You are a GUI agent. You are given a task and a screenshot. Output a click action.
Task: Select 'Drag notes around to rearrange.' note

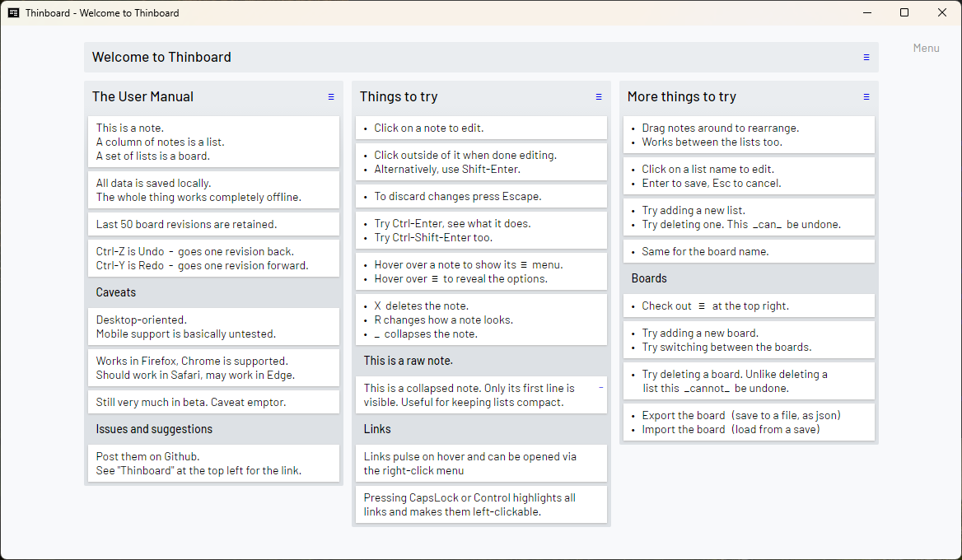click(x=749, y=135)
